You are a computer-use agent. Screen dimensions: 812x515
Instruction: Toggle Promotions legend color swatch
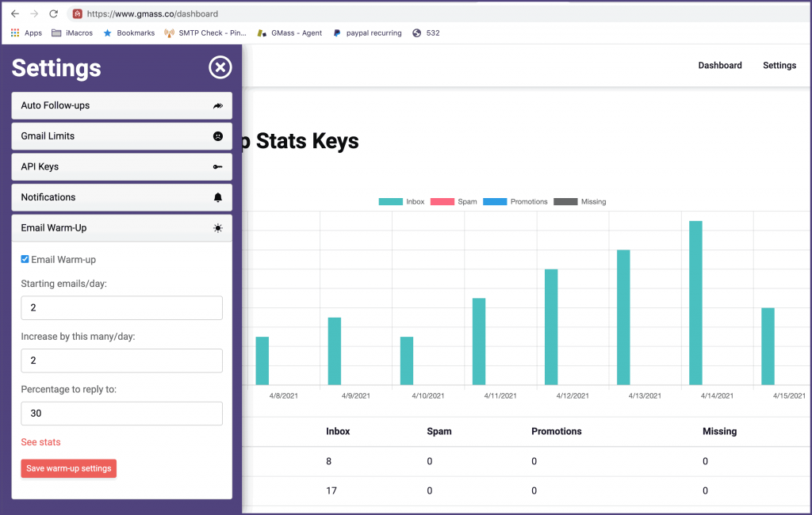point(495,202)
